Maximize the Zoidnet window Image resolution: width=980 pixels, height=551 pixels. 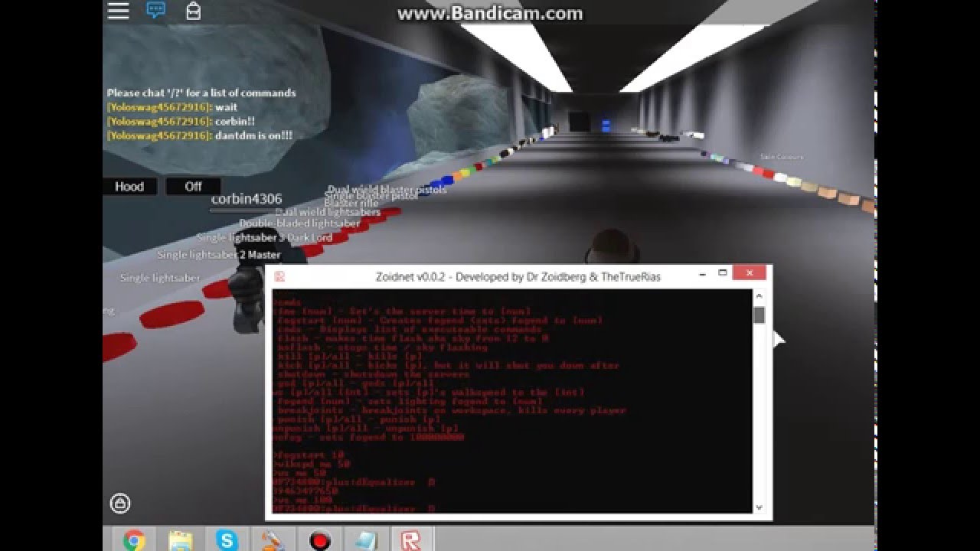(x=722, y=273)
